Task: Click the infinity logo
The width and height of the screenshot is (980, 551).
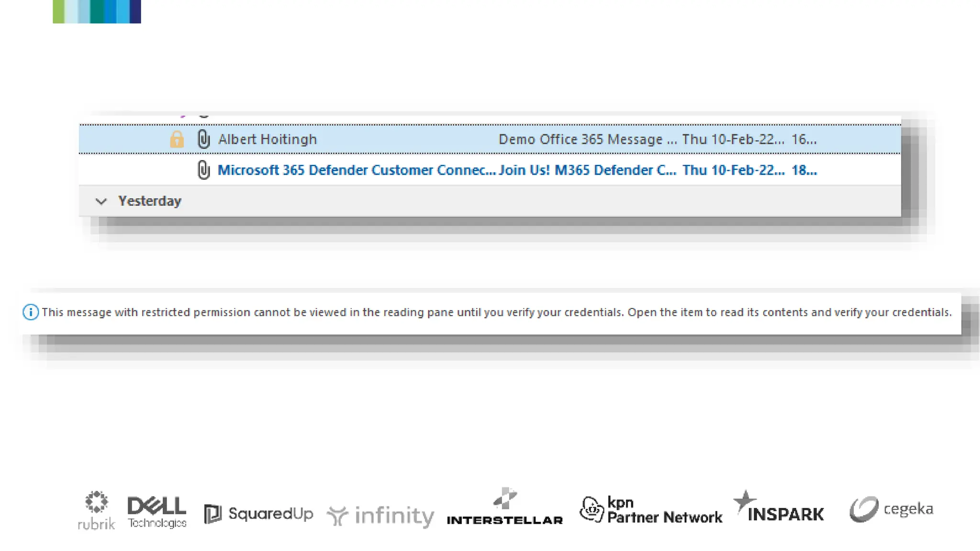Action: [380, 516]
